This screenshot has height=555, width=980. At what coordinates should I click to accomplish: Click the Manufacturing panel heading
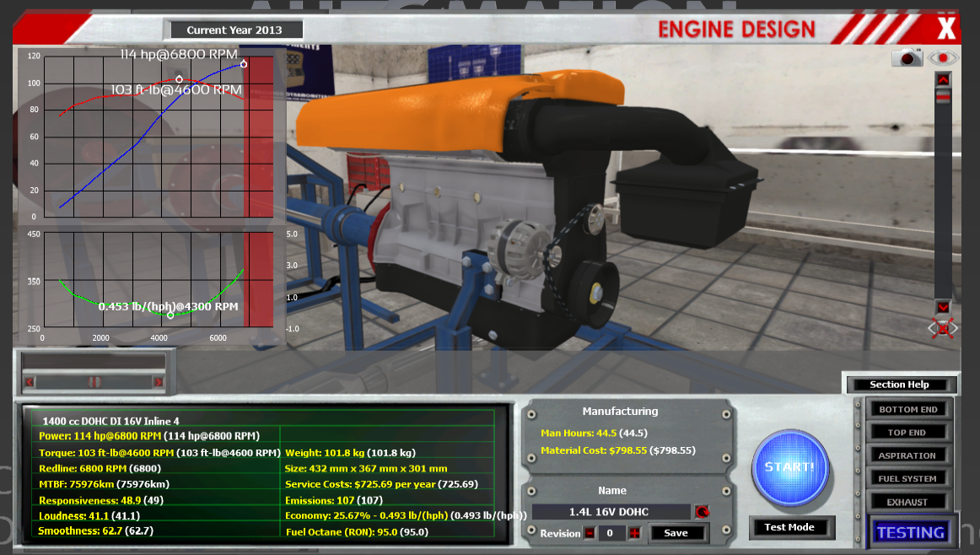click(x=620, y=411)
